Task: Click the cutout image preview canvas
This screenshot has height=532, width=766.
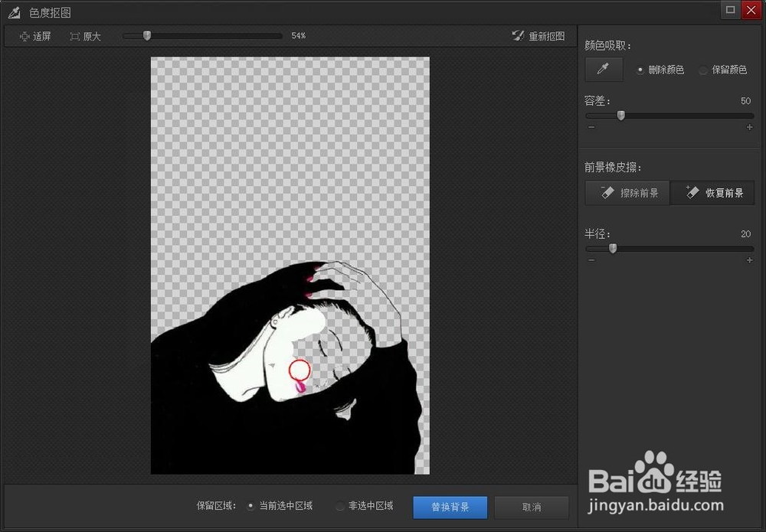Action: (x=290, y=266)
